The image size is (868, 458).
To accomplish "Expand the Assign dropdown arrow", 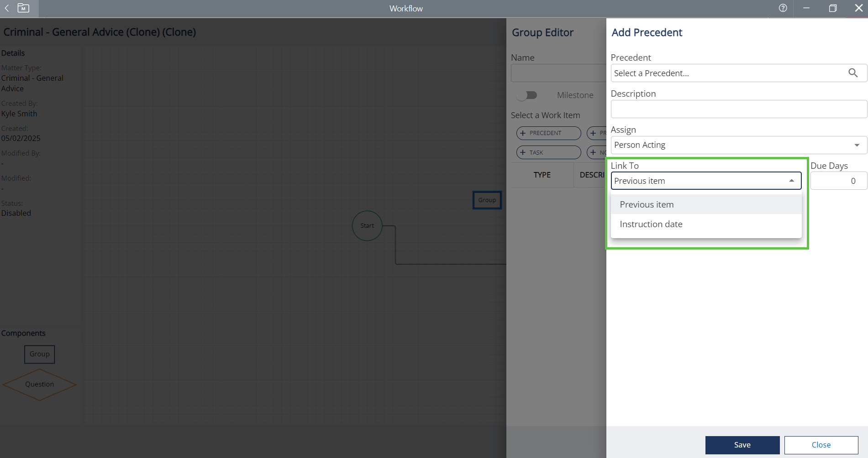I will tap(857, 145).
